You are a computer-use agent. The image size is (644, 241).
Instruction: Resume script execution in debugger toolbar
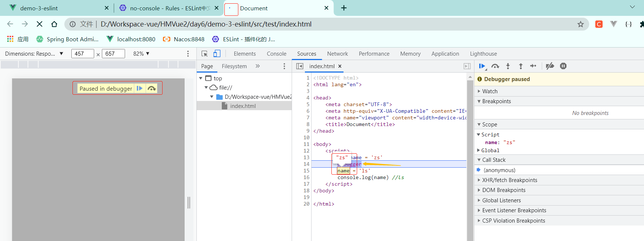pos(482,66)
